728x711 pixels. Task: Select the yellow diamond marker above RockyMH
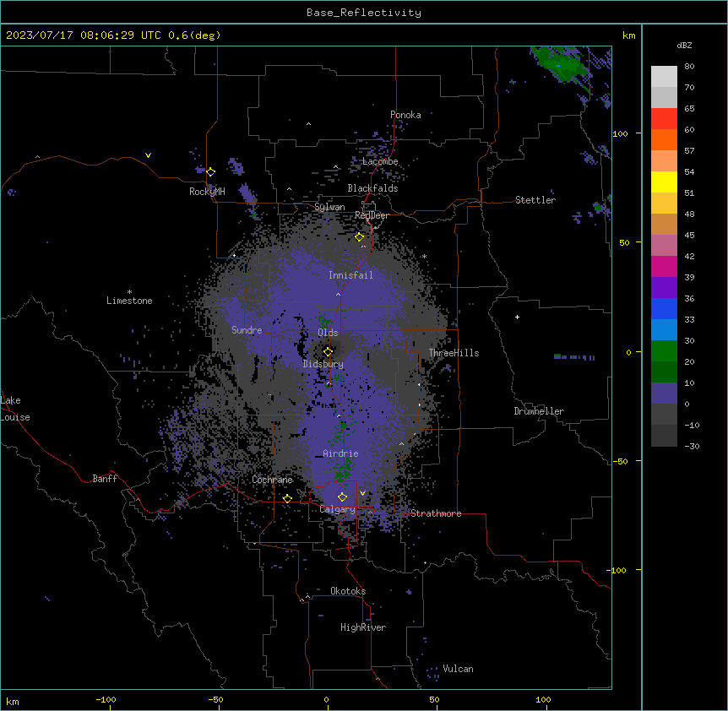[211, 172]
